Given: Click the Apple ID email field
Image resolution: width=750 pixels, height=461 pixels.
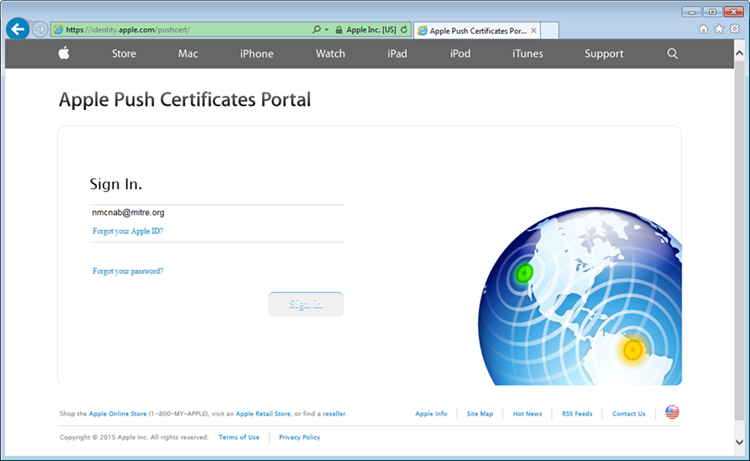Looking at the screenshot, I should tap(217, 212).
